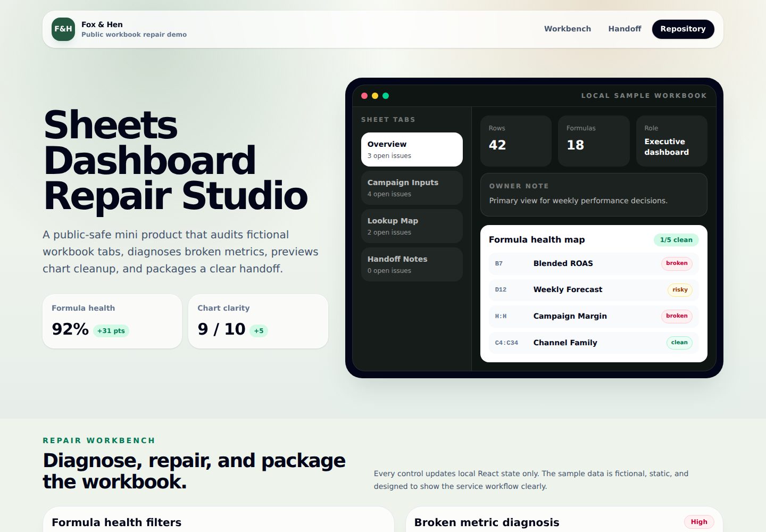Image resolution: width=766 pixels, height=532 pixels.
Task: Click the D12 cell reference
Action: coord(501,290)
